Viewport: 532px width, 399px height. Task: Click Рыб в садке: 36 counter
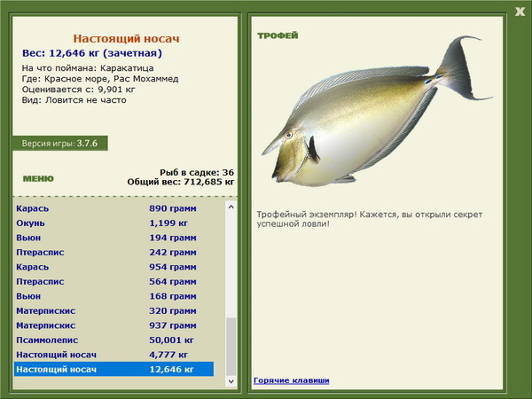coord(197,172)
